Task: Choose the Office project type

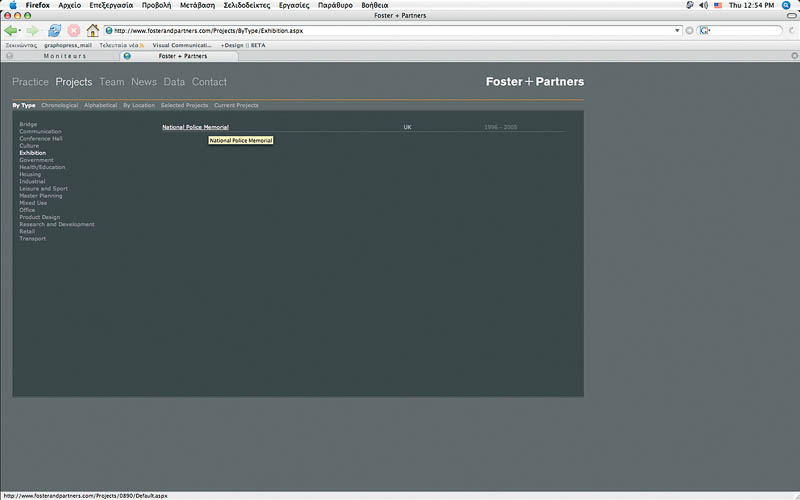Action: 27,210
